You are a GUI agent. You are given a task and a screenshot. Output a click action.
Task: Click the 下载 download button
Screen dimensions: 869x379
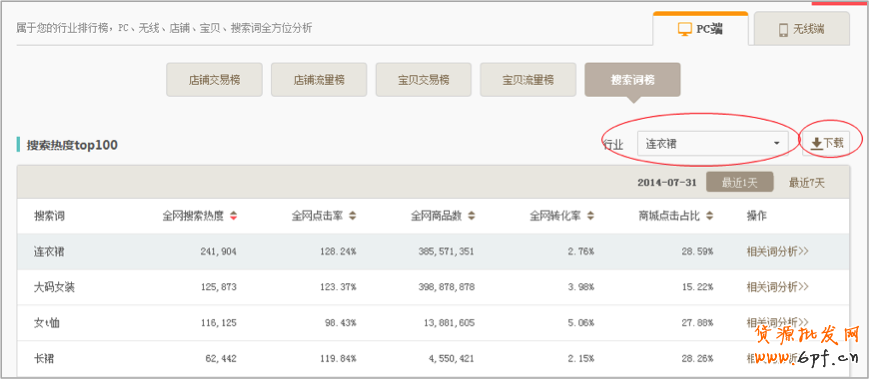[826, 144]
